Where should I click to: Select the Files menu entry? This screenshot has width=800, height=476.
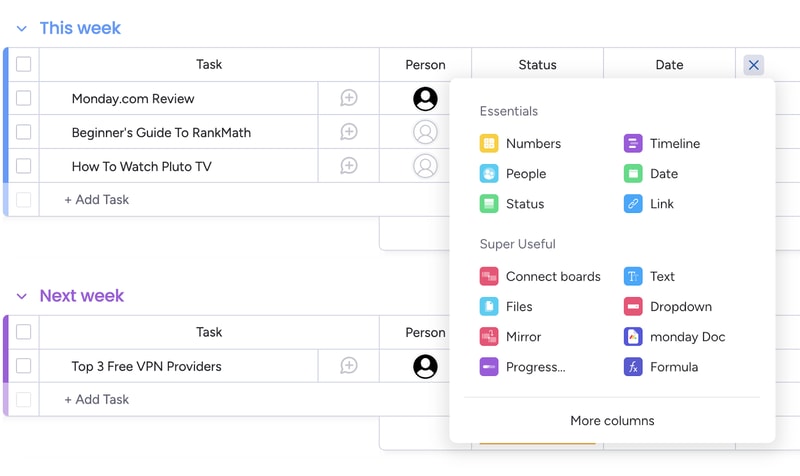(x=506, y=306)
